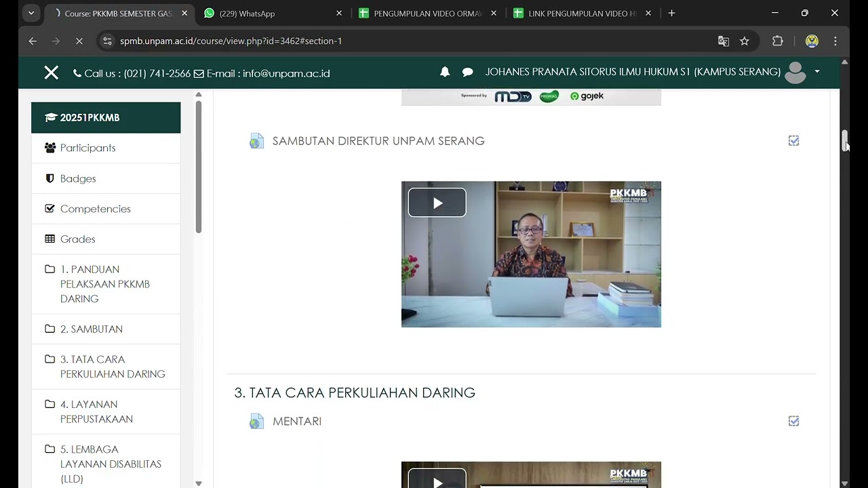868x488 pixels.
Task: Switch to PENGUMPULAN VIDEO ORMAWA tab
Action: (x=427, y=13)
